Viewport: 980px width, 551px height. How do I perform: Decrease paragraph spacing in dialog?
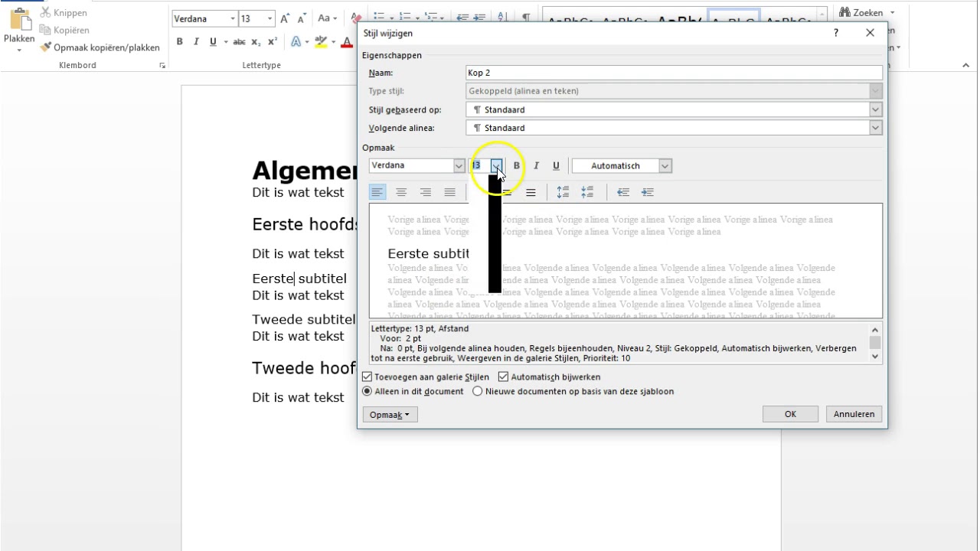coord(587,192)
